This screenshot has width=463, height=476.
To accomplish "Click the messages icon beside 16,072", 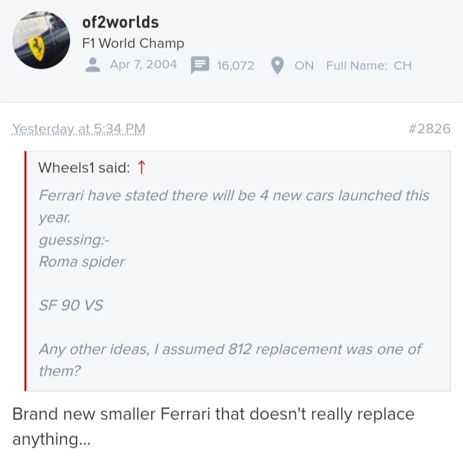I will click(x=200, y=66).
